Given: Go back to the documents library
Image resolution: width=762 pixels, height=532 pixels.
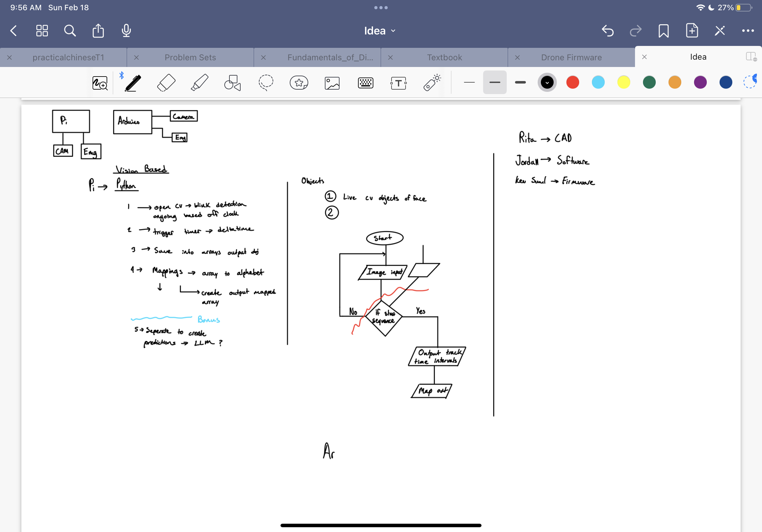Looking at the screenshot, I should coord(14,31).
